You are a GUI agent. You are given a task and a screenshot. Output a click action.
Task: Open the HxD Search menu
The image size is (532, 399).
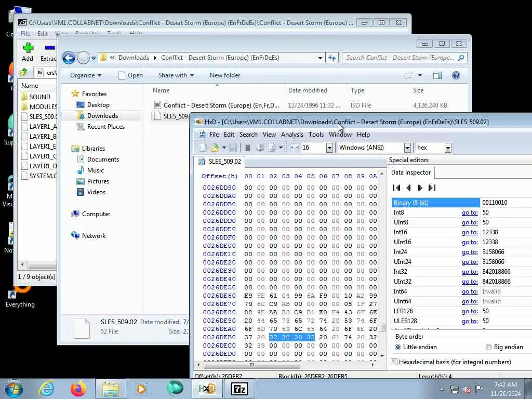(x=248, y=135)
